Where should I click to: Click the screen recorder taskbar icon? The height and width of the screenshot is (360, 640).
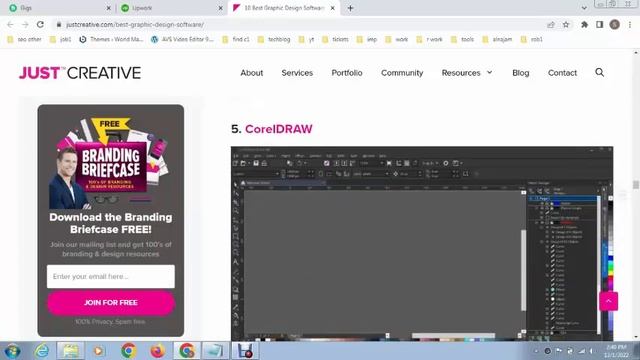click(x=245, y=351)
